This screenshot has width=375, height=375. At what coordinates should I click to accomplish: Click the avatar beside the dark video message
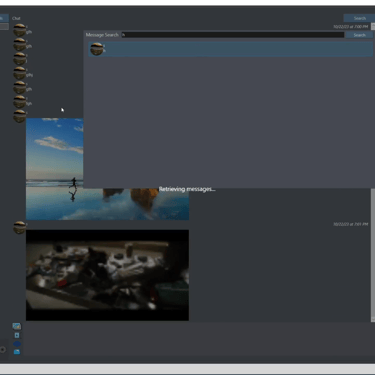(19, 227)
